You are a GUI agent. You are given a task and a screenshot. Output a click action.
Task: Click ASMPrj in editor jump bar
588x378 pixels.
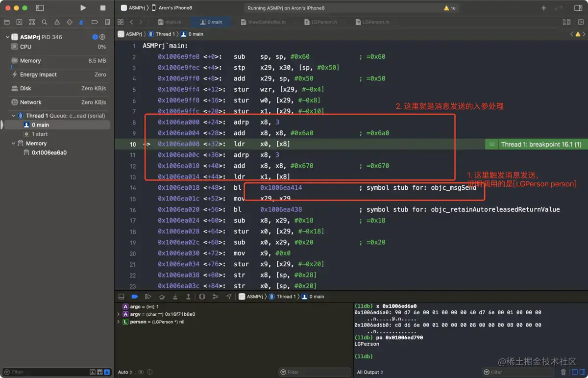click(130, 34)
